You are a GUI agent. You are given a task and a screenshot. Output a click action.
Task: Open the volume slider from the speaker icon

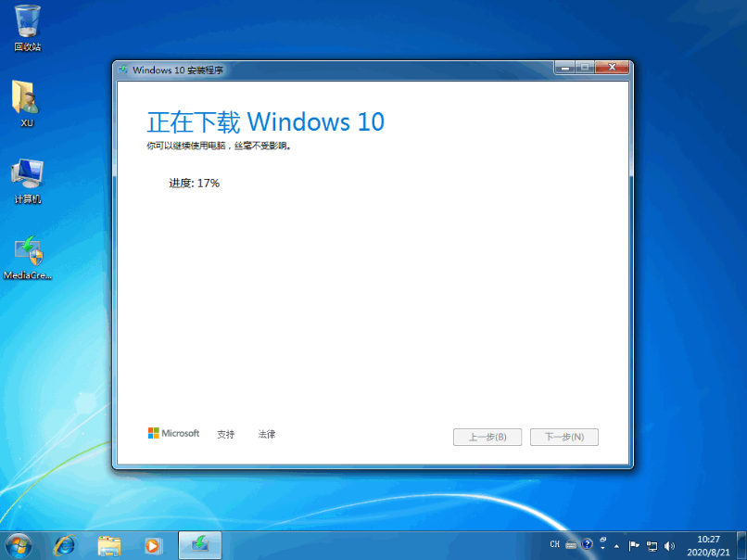[x=669, y=545]
